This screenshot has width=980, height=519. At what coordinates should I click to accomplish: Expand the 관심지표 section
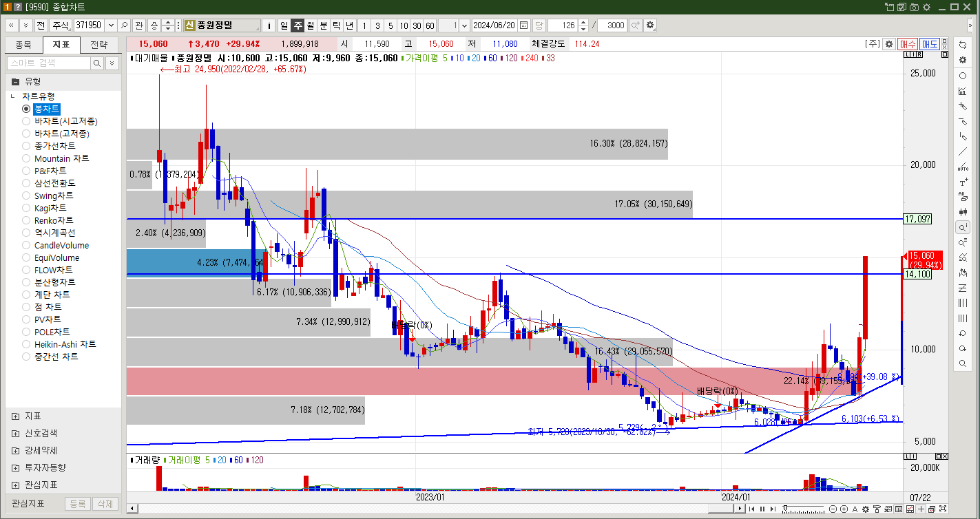15,485
